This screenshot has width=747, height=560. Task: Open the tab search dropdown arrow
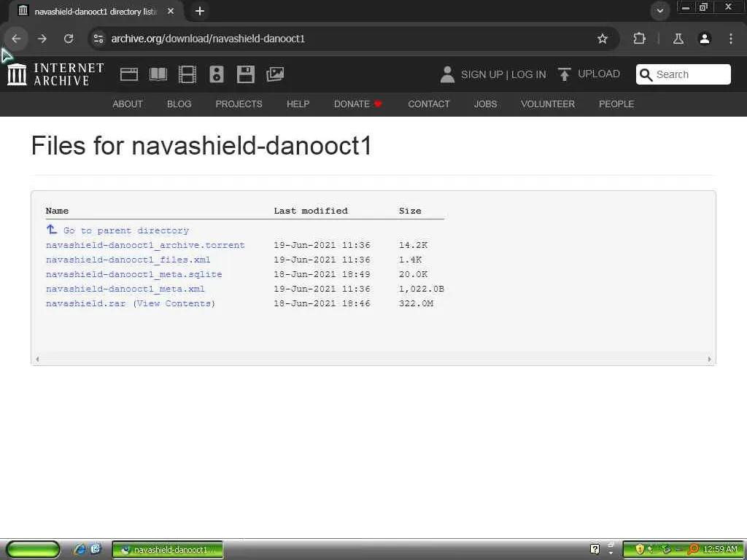[x=659, y=10]
